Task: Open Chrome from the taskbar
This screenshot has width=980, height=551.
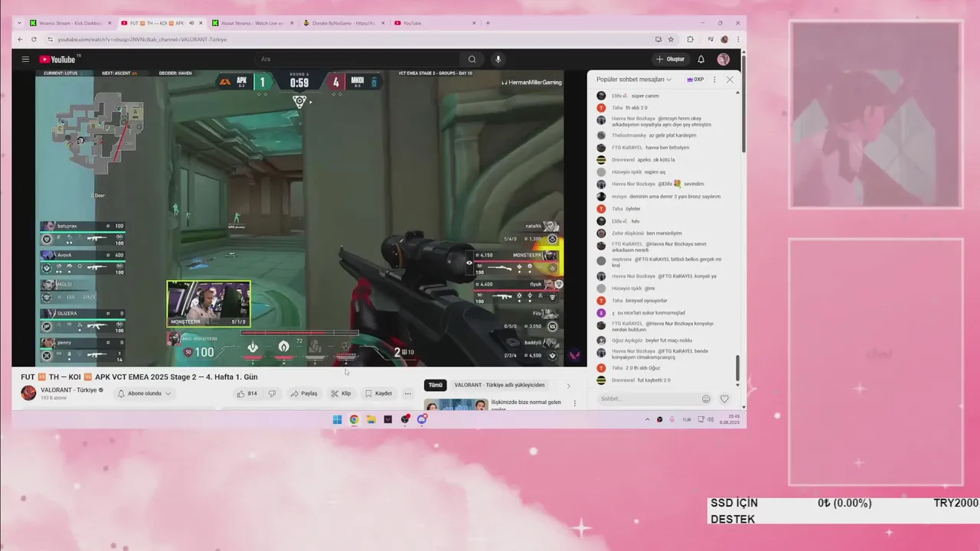Action: click(x=354, y=419)
